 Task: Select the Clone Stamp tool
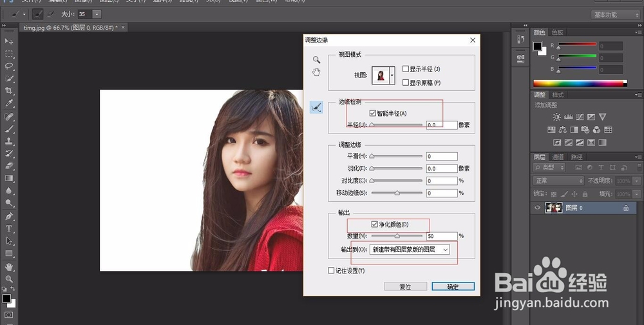tap(8, 141)
